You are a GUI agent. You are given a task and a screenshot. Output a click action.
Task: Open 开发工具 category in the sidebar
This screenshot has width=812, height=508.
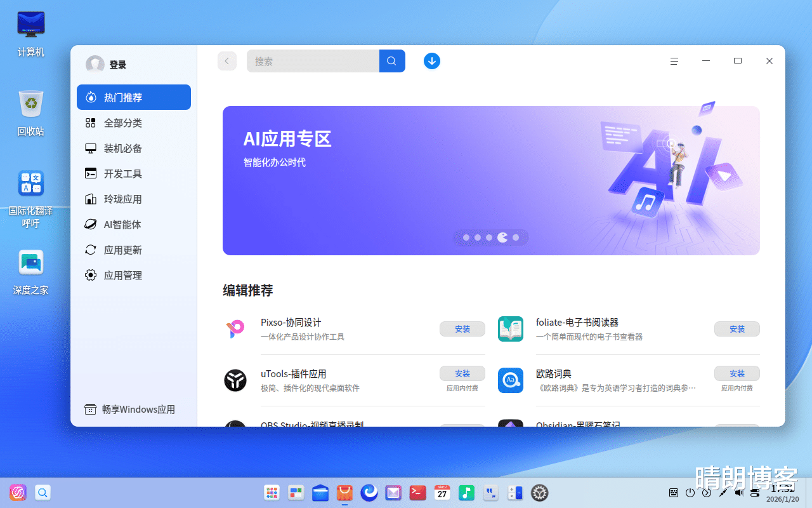tap(134, 173)
